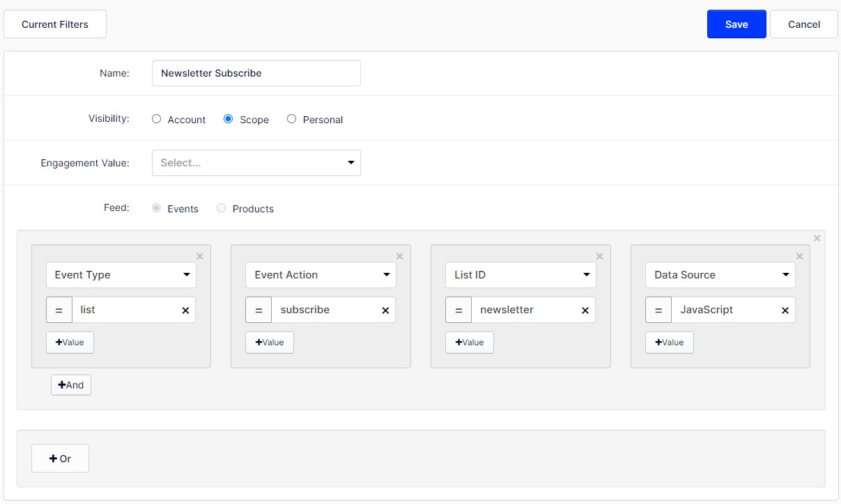Delete the whole filter group with the outer X
This screenshot has width=841, height=504.
(817, 238)
